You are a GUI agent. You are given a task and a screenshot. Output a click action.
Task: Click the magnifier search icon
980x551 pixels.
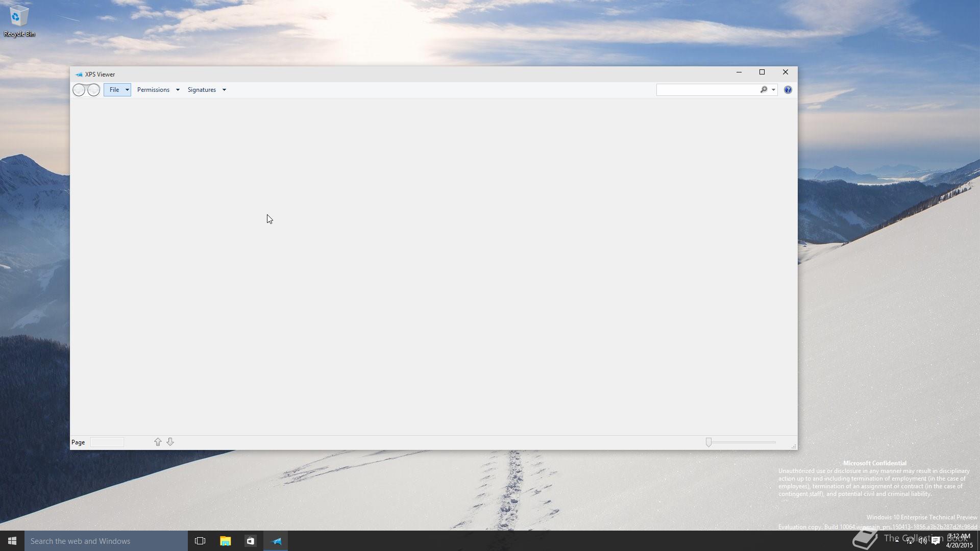pos(764,90)
